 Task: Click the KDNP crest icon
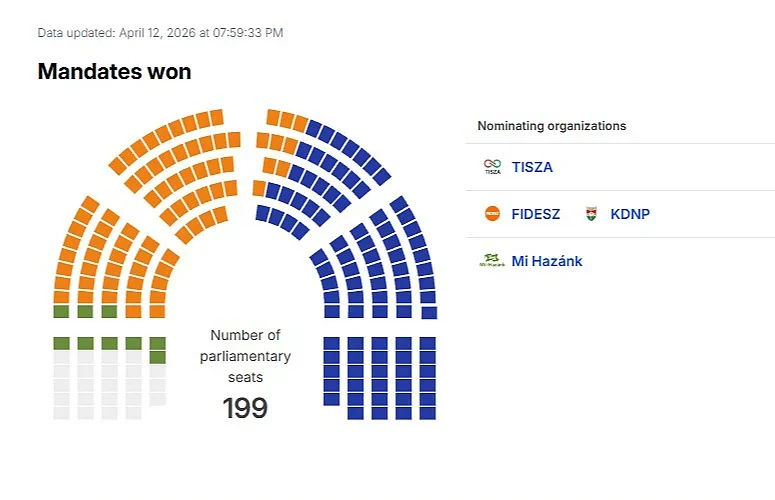[591, 214]
